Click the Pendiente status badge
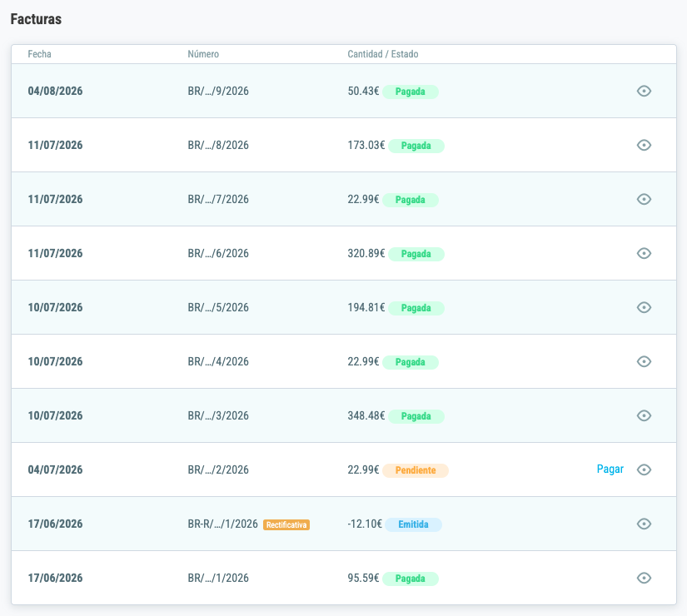Screen dimensions: 687x616 416,470
